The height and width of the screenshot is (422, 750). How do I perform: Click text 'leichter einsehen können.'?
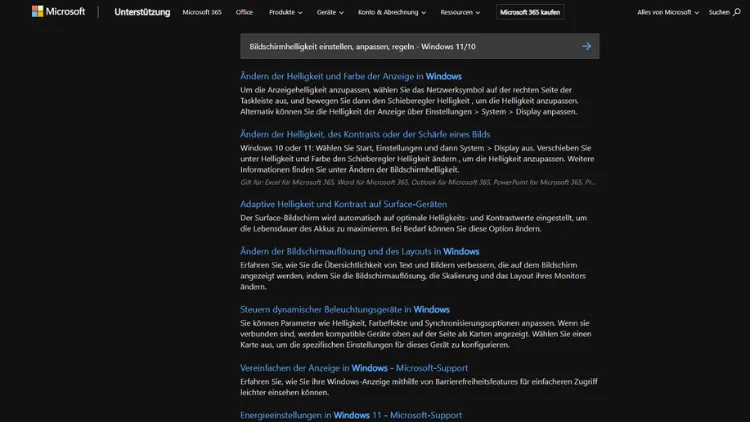(x=284, y=392)
